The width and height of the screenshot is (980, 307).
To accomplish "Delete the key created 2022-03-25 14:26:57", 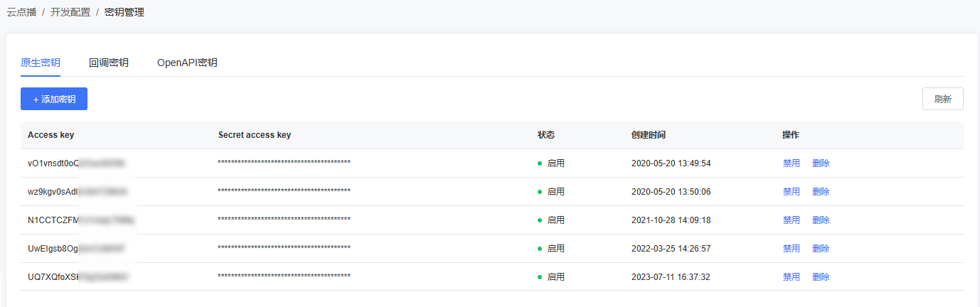I will 821,249.
